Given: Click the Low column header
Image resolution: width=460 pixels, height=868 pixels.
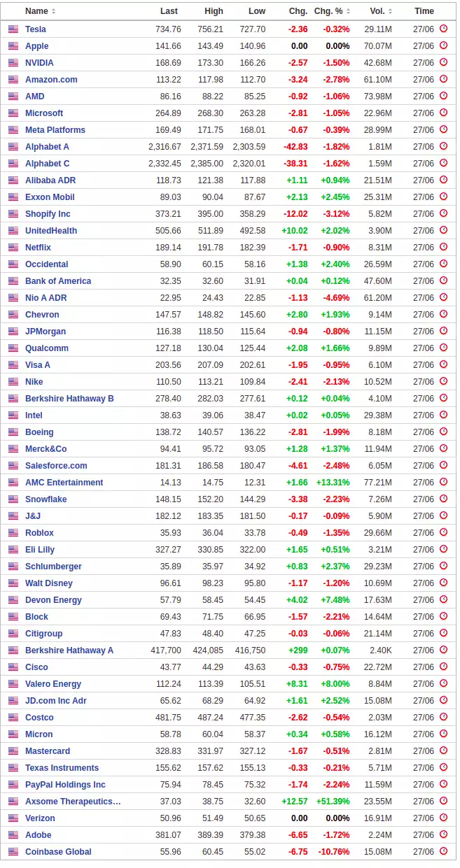Looking at the screenshot, I should pyautogui.click(x=257, y=11).
